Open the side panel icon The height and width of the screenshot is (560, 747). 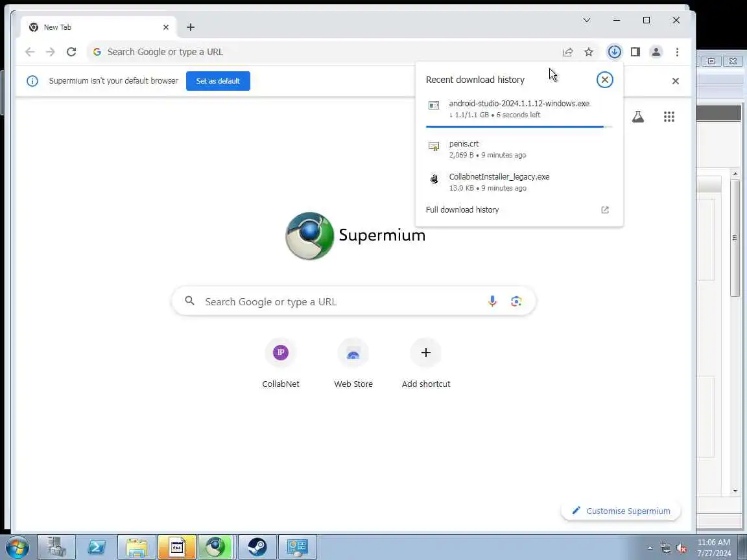(635, 52)
